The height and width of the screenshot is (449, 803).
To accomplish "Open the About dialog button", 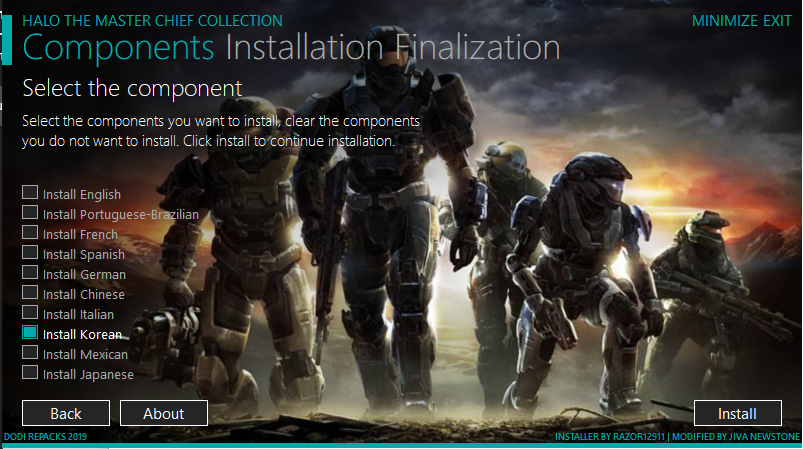I will tap(164, 413).
